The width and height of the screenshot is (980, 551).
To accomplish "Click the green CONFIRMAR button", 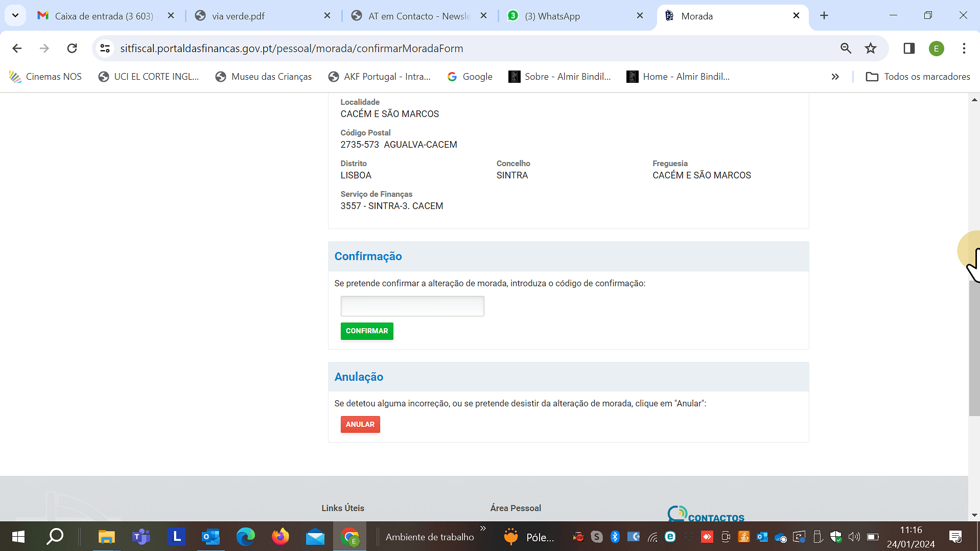I will (x=366, y=331).
